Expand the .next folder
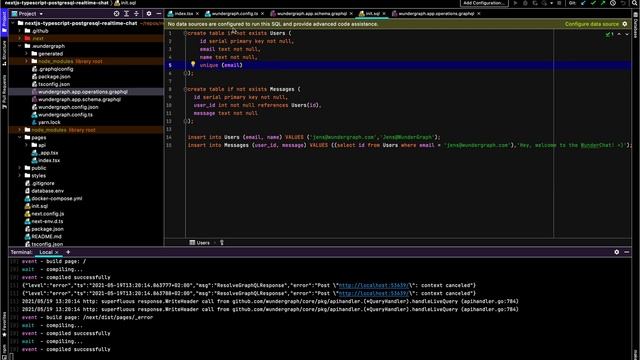 click(20, 38)
